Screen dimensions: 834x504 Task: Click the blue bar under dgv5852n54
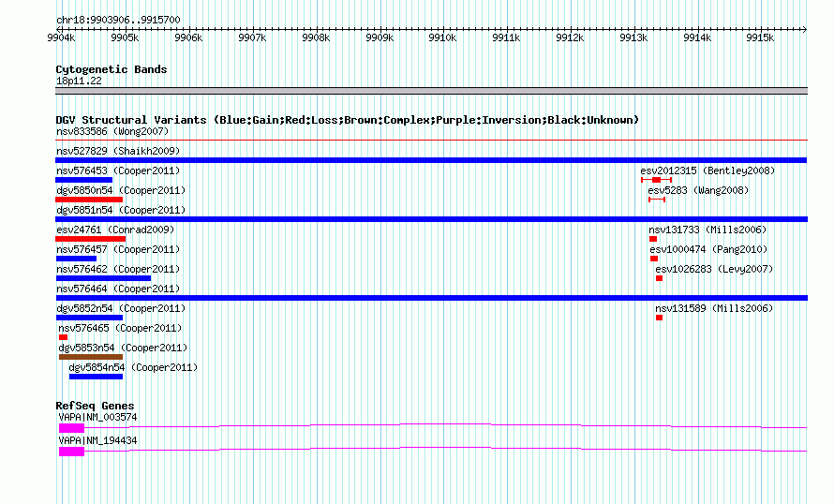tap(89, 318)
